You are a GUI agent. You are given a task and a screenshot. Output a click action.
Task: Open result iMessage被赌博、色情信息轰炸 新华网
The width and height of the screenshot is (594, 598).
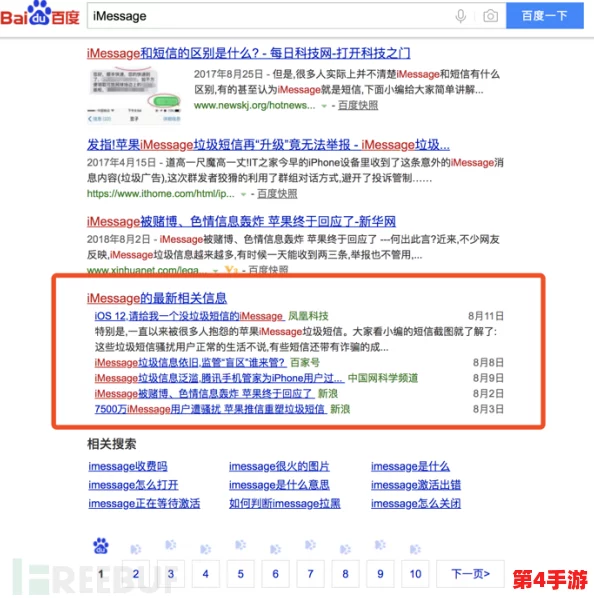(241, 222)
